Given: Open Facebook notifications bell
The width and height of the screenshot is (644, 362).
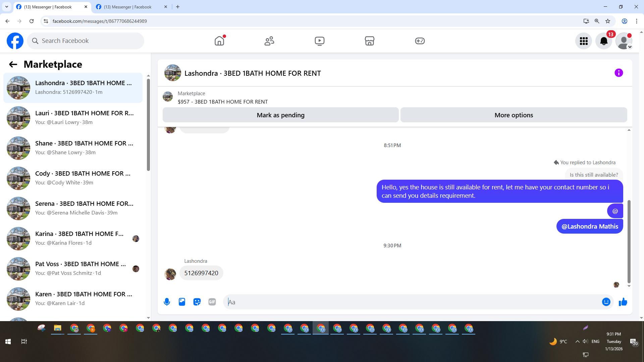Looking at the screenshot, I should click(x=603, y=41).
